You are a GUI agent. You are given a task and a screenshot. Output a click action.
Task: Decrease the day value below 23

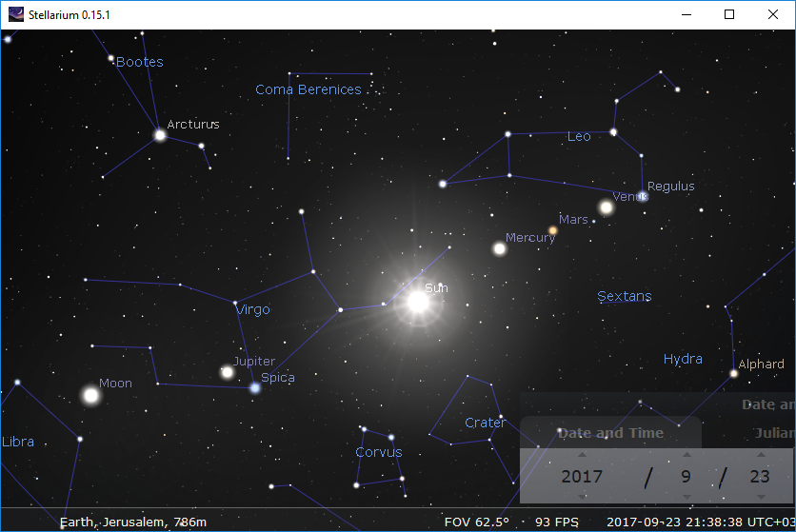point(759,497)
